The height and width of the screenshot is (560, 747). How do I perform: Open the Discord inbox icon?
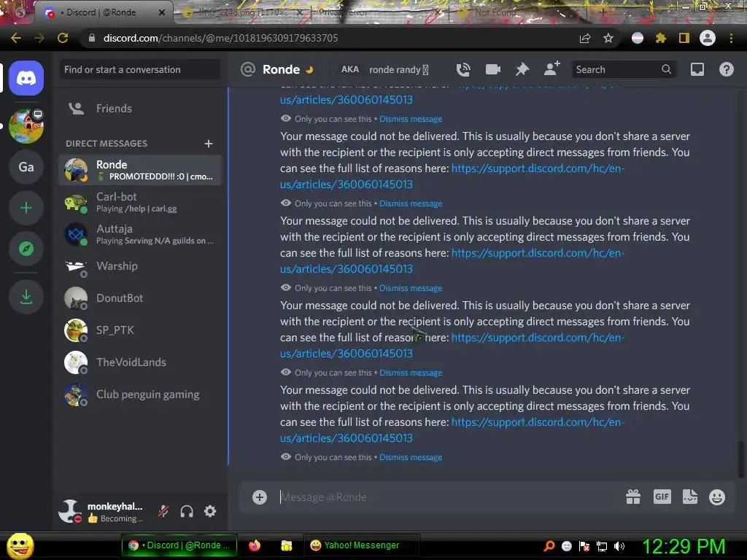point(697,69)
